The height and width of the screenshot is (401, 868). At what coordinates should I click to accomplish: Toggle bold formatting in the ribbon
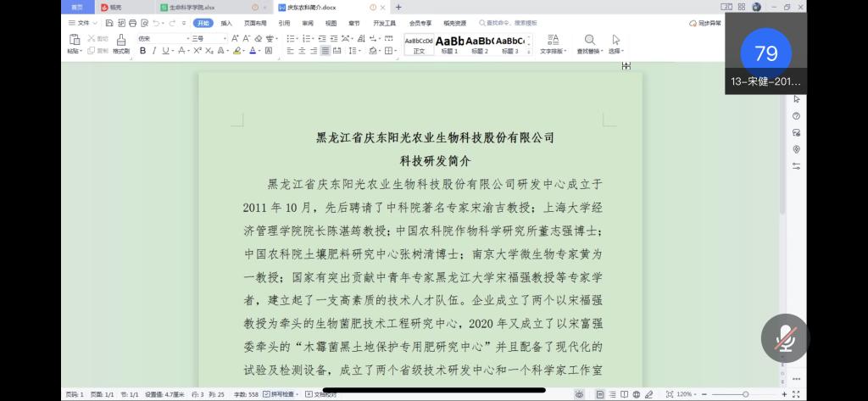click(x=142, y=51)
